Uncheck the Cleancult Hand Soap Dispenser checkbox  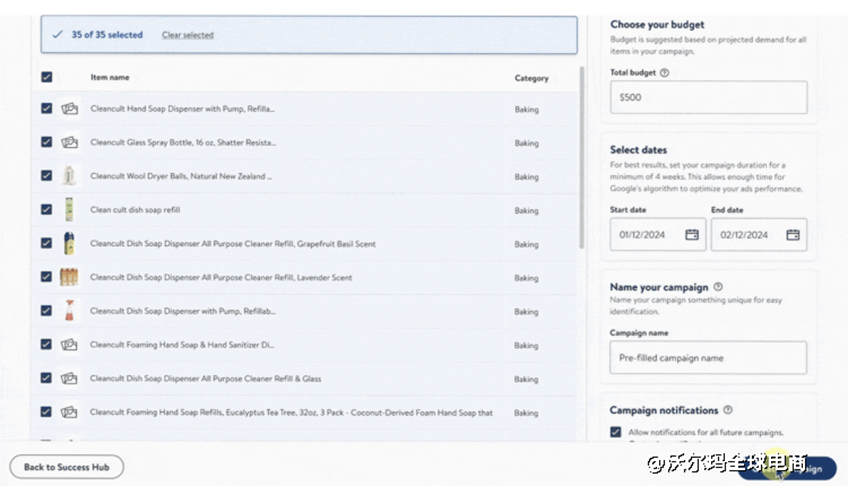pos(47,108)
